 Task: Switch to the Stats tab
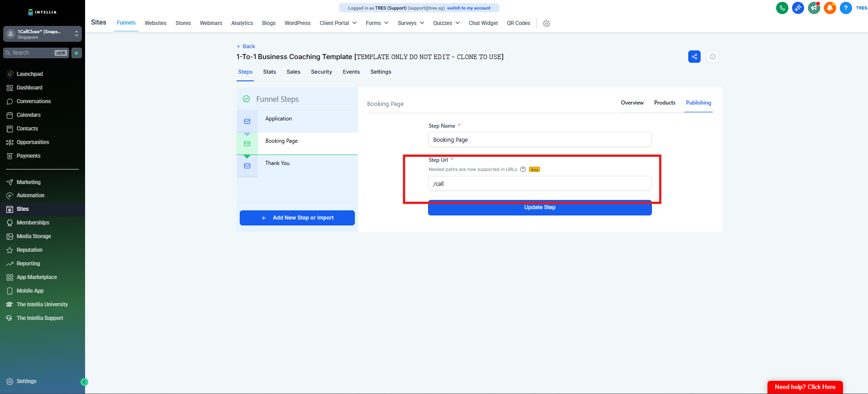click(x=269, y=72)
